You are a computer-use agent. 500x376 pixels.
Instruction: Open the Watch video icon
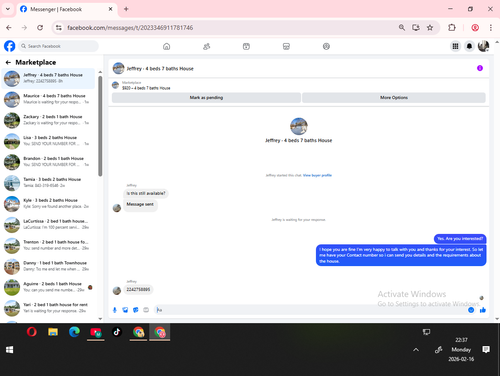point(246,46)
